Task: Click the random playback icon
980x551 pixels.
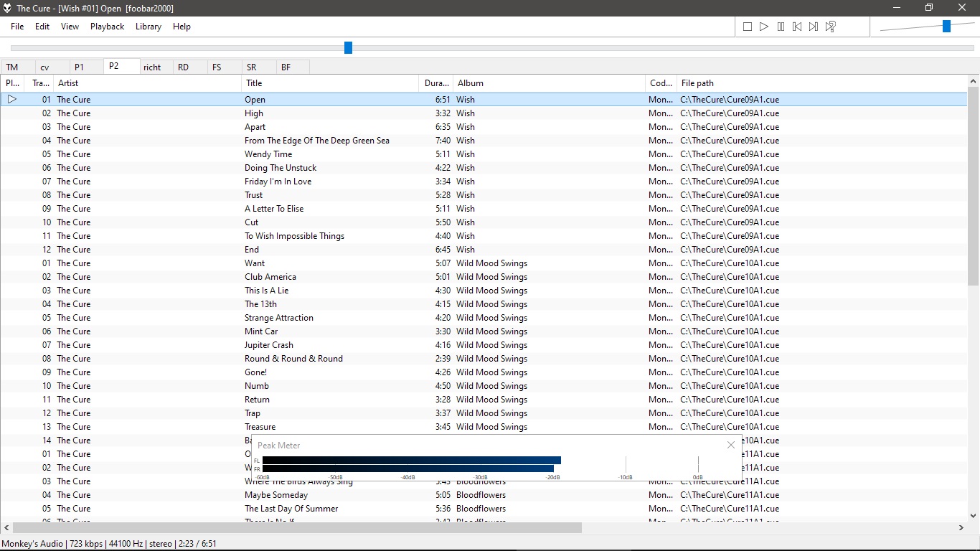Action: click(830, 27)
